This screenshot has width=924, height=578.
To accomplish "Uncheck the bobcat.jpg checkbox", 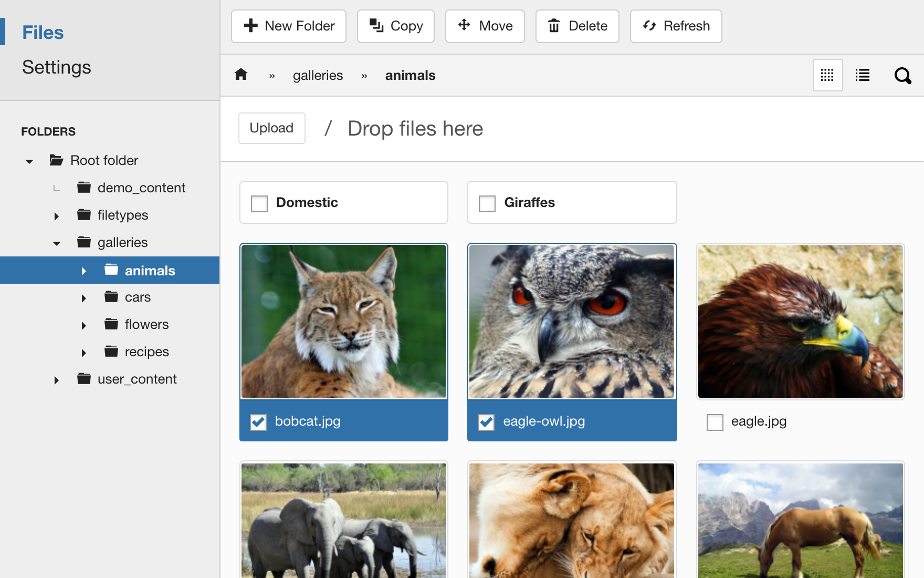I will coord(258,422).
